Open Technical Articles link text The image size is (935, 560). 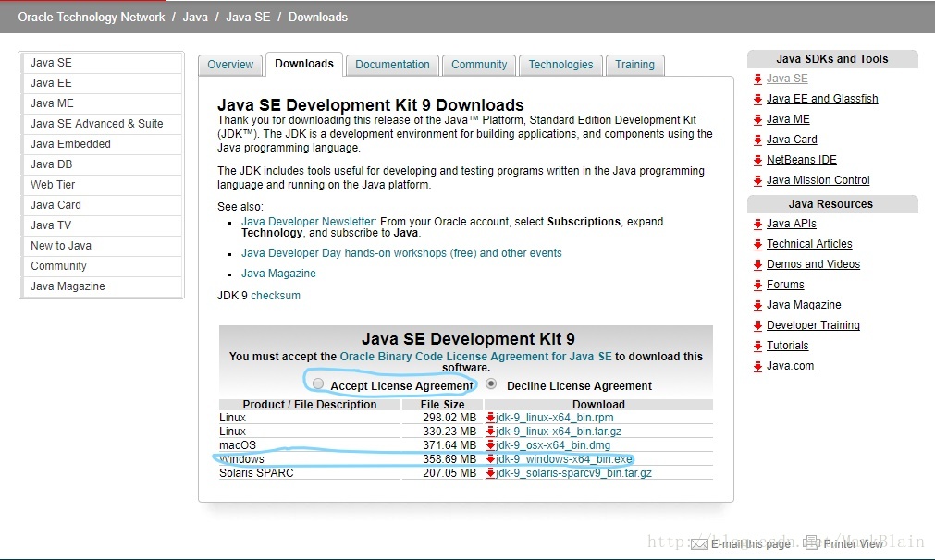tap(809, 244)
